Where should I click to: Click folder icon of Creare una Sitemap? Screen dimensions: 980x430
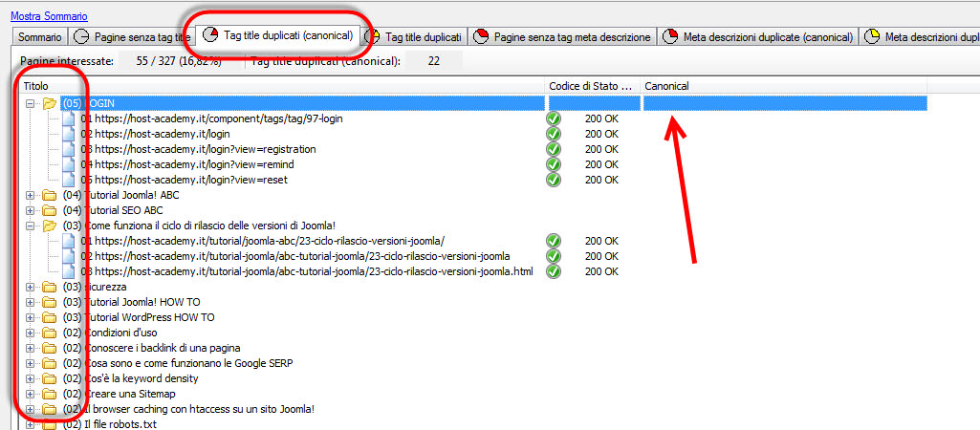click(50, 394)
